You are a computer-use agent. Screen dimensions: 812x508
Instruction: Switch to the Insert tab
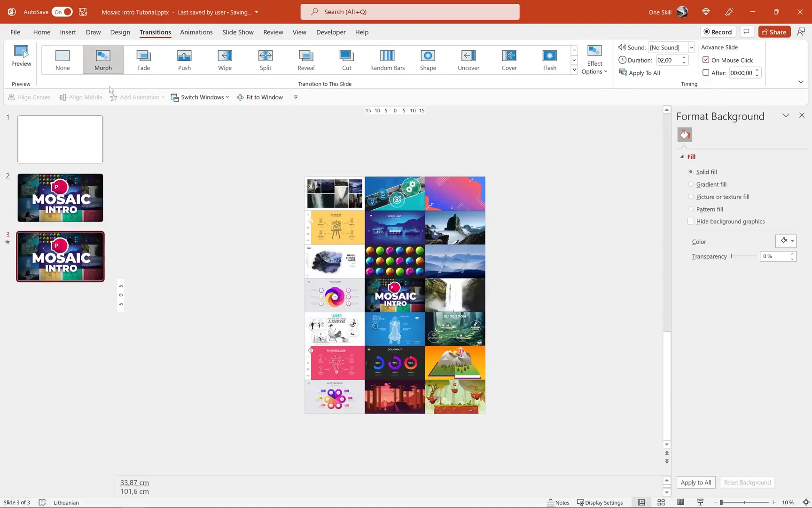tap(68, 32)
